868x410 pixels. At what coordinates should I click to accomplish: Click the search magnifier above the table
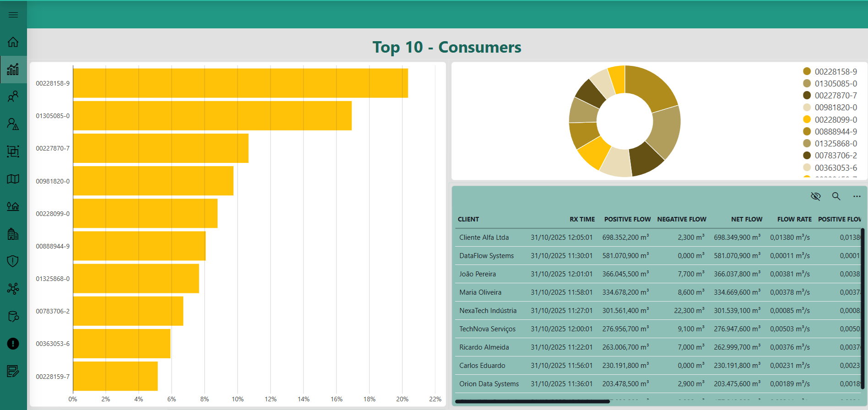[836, 196]
